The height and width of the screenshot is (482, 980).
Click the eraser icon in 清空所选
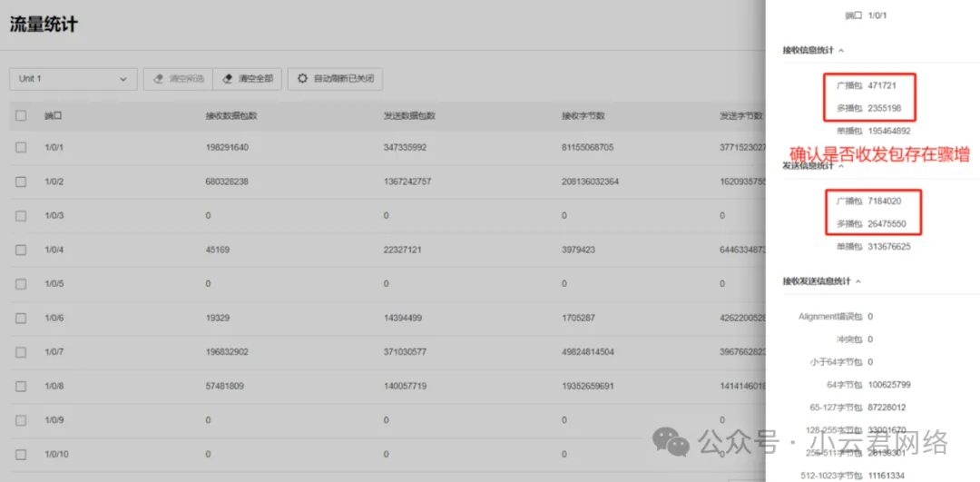(159, 79)
